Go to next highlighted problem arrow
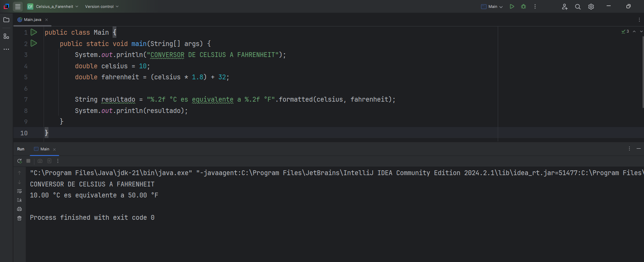Image resolution: width=644 pixels, height=262 pixels. pyautogui.click(x=641, y=31)
